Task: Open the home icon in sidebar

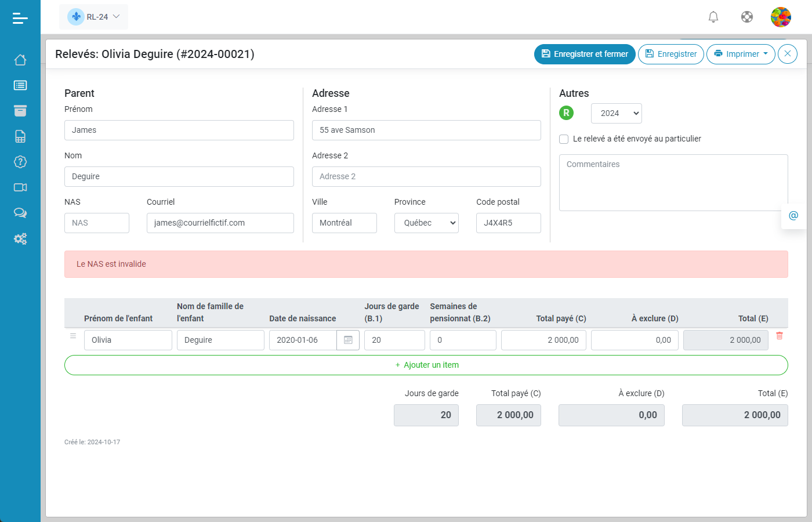Action: [20, 60]
